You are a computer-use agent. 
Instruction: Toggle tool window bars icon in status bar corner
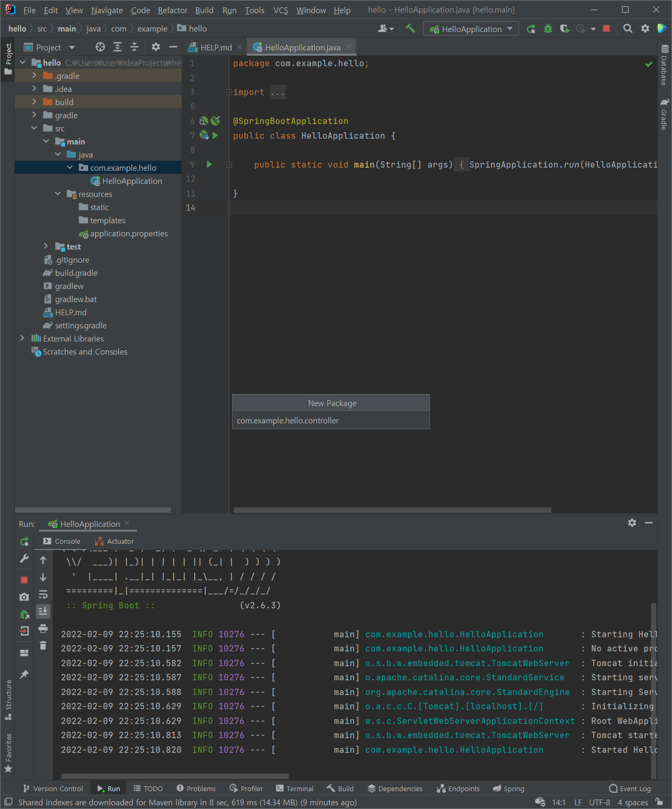[8, 802]
